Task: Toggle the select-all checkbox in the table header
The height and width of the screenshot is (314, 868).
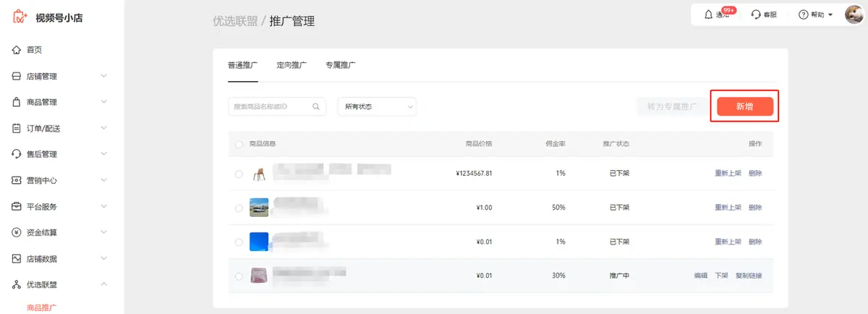Action: 239,144
